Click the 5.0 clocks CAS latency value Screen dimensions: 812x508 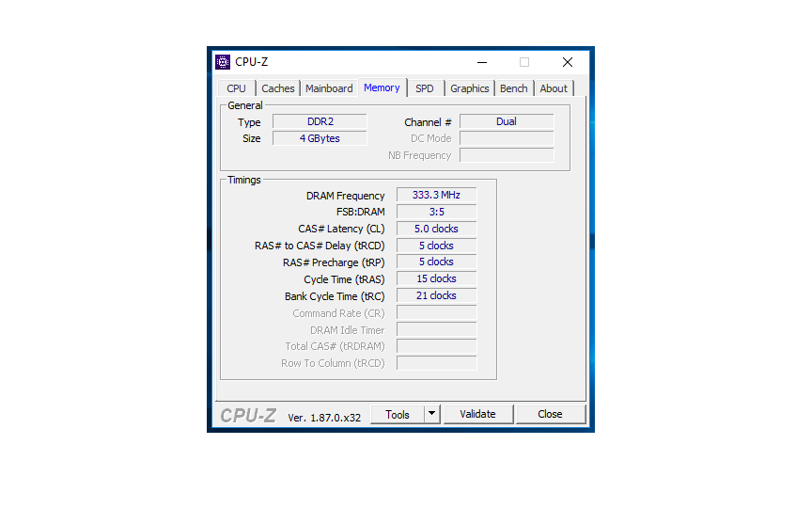(437, 229)
